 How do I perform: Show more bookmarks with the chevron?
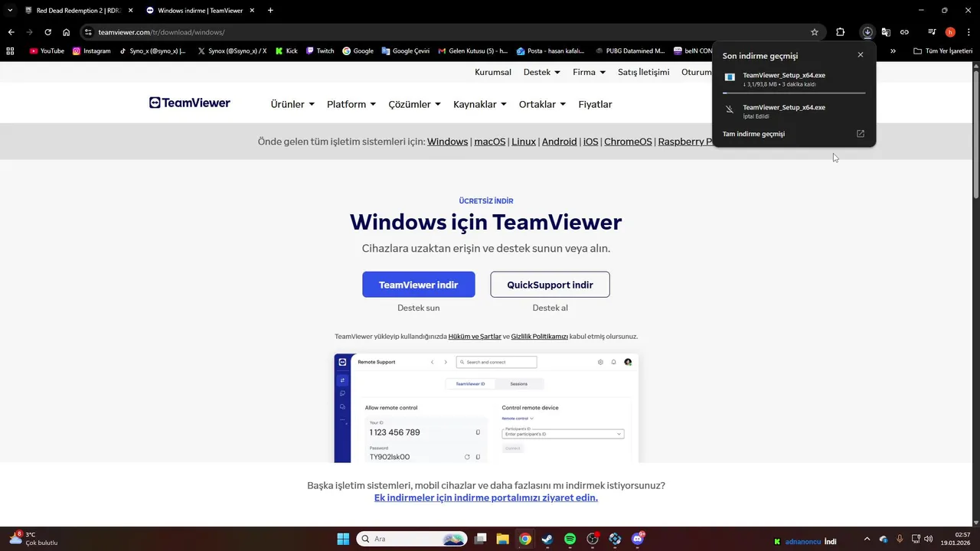pyautogui.click(x=893, y=51)
